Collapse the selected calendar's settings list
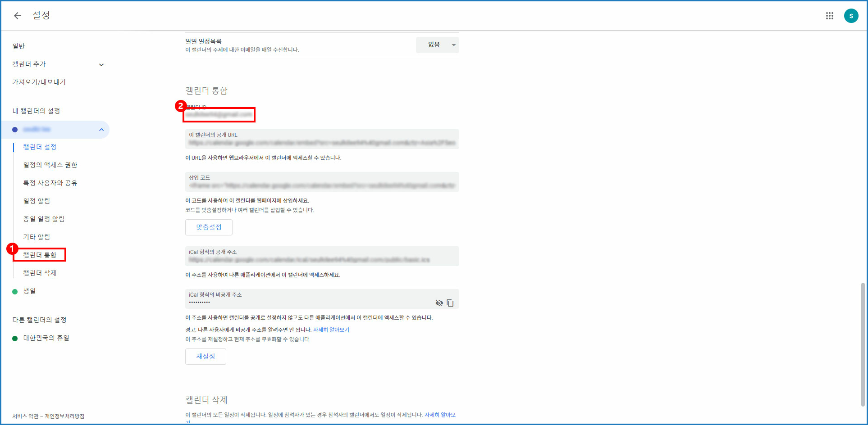868x425 pixels. [x=101, y=130]
